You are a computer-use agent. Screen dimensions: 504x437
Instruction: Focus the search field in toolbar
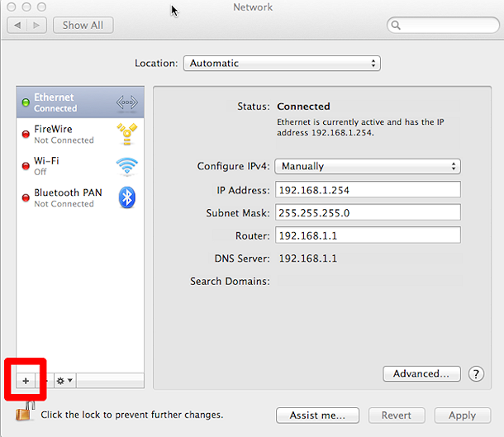click(446, 26)
